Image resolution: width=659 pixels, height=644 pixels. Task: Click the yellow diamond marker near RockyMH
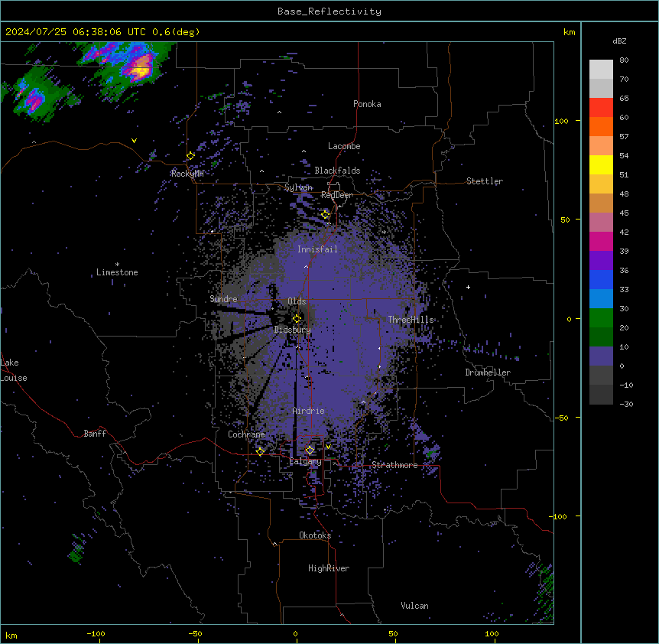click(190, 156)
